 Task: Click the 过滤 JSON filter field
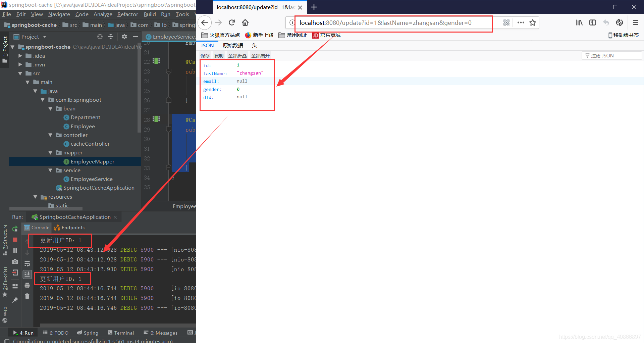point(612,56)
